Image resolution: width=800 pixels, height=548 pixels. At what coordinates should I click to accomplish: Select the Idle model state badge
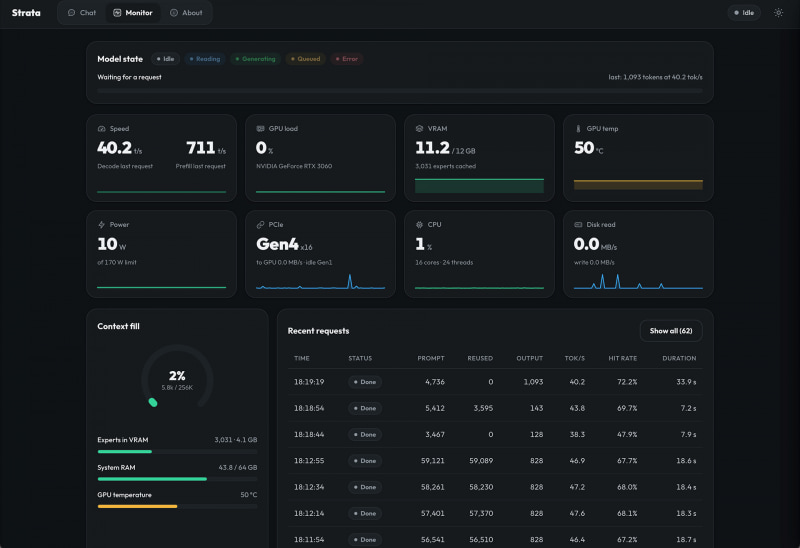pos(165,59)
